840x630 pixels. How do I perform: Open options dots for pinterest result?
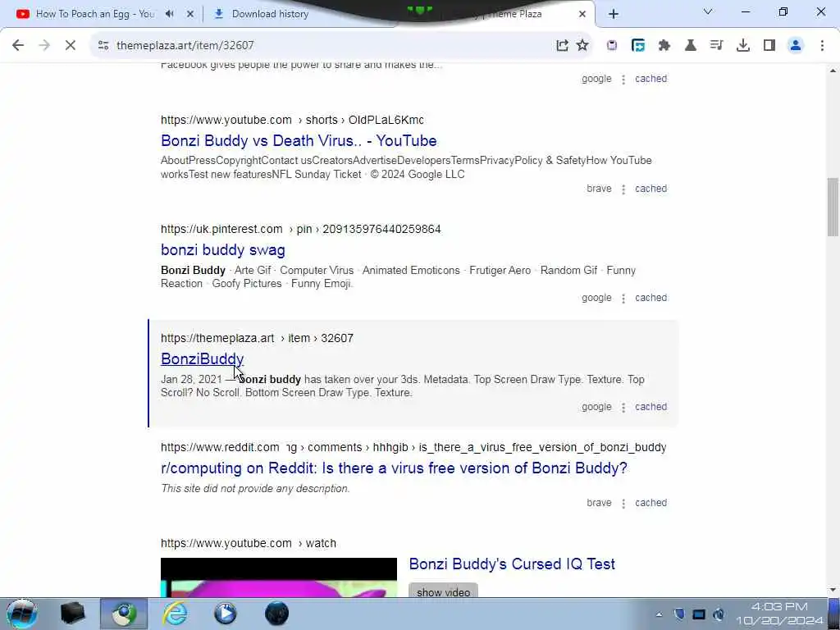tap(623, 299)
